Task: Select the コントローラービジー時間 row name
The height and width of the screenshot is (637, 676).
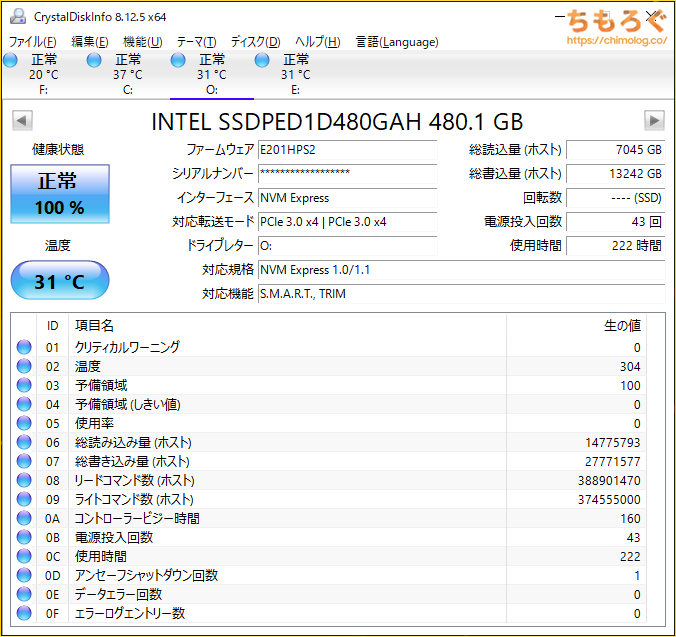Action: pyautogui.click(x=137, y=518)
